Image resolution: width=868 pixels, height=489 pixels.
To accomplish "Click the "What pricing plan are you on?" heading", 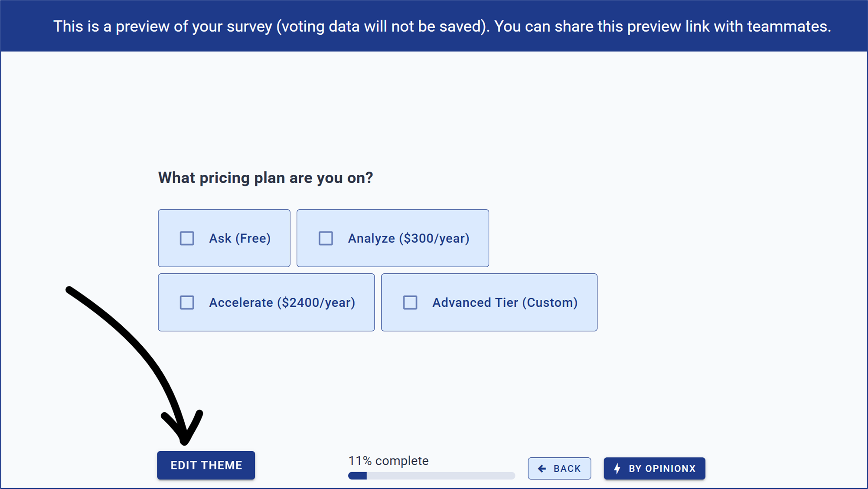I will point(265,178).
